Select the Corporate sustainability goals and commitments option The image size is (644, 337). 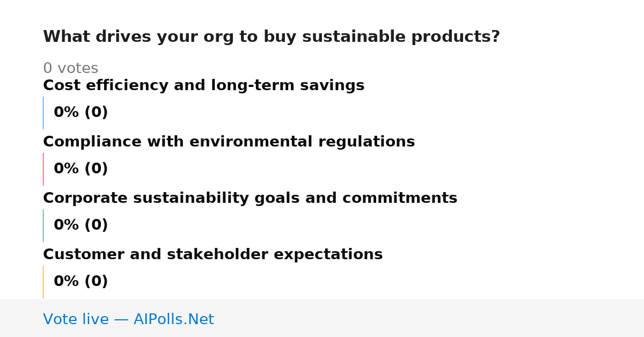(x=250, y=199)
